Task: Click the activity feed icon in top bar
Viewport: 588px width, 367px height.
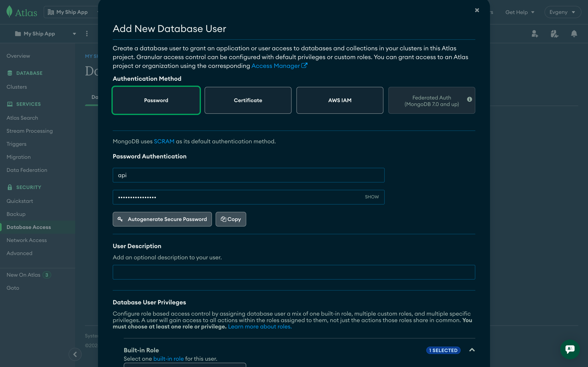Action: click(x=554, y=34)
